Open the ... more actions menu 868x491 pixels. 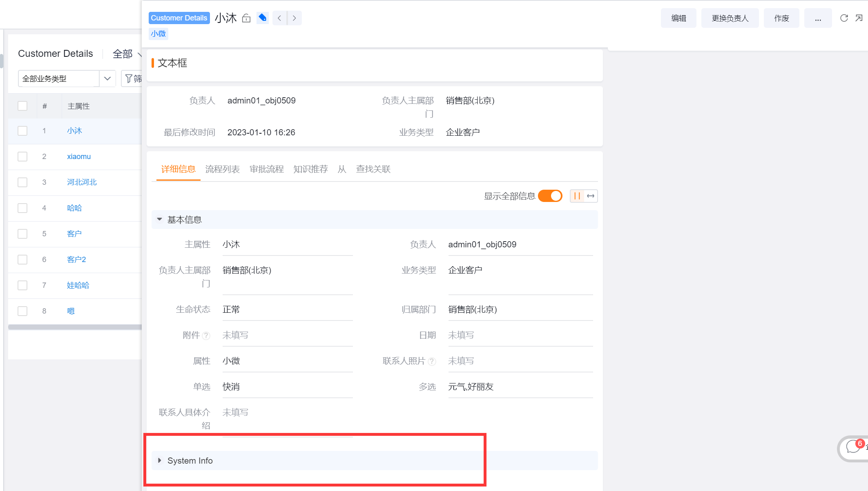click(818, 18)
